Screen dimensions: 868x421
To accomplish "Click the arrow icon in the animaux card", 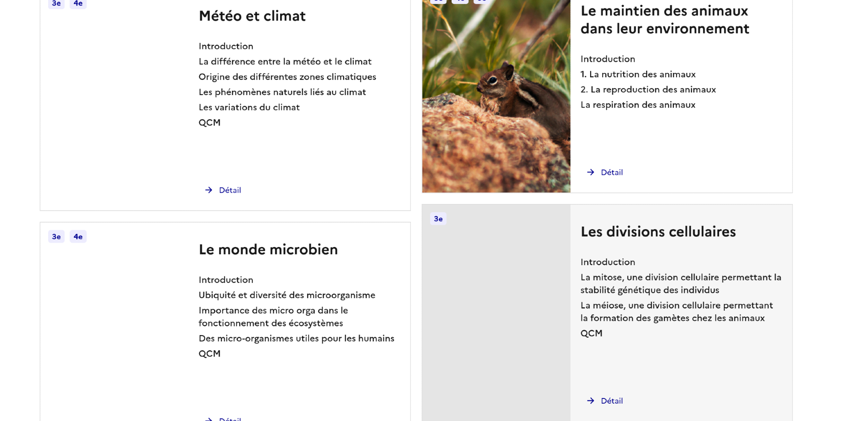I will (591, 172).
